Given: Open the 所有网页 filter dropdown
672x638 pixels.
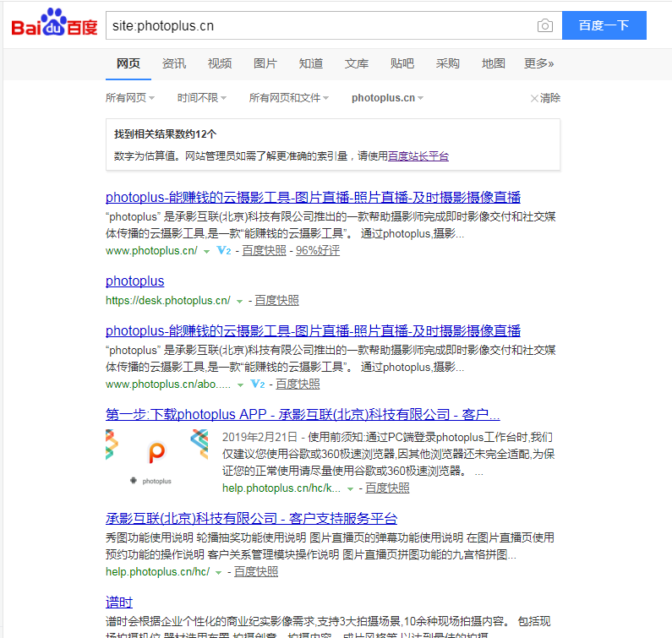Looking at the screenshot, I should pyautogui.click(x=130, y=98).
